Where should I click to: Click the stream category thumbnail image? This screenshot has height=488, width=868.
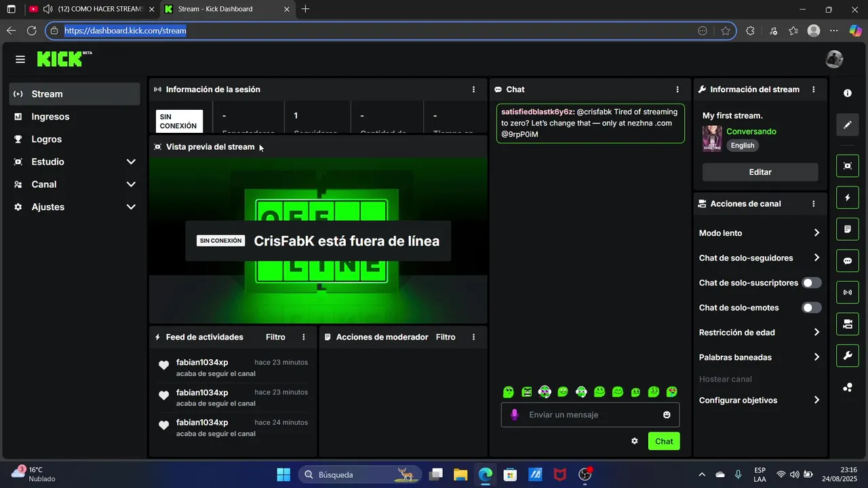[x=712, y=138]
